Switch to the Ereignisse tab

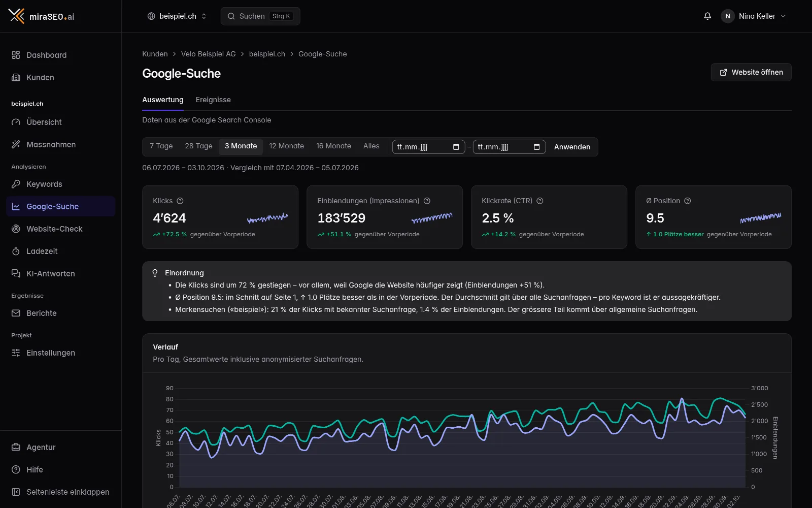[x=213, y=100]
